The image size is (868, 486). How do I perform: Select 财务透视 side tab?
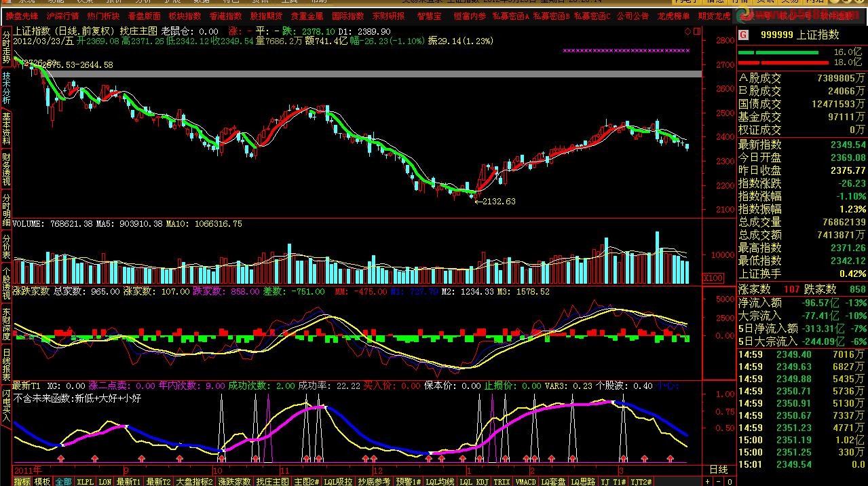6,170
